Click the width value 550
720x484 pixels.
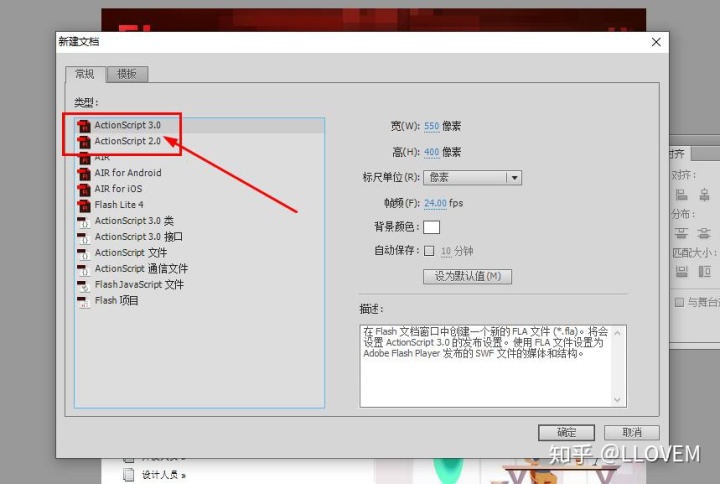pos(432,126)
